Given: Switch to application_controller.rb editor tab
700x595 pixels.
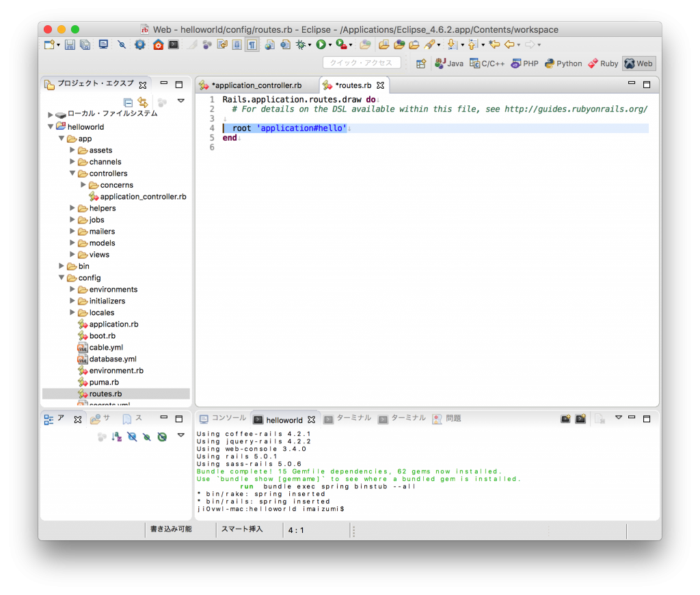Looking at the screenshot, I should pos(257,85).
